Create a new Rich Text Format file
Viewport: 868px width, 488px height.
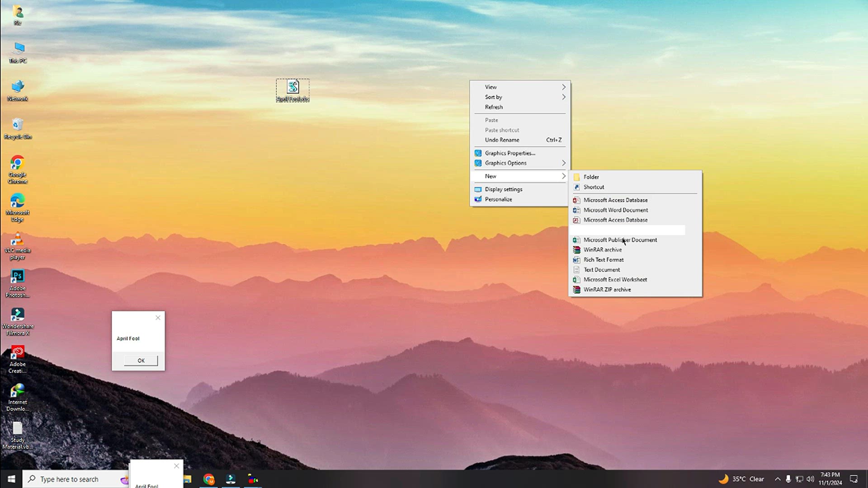click(x=635, y=259)
